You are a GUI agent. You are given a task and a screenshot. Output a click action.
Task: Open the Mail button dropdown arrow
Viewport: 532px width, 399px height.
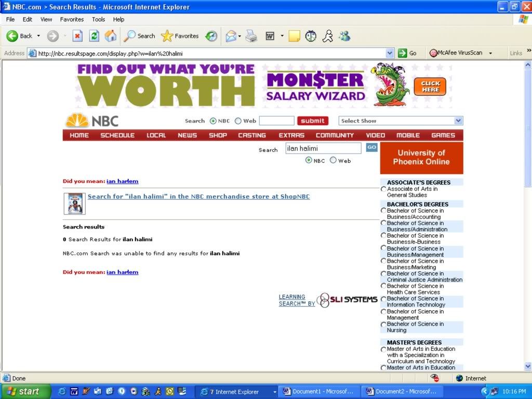240,36
